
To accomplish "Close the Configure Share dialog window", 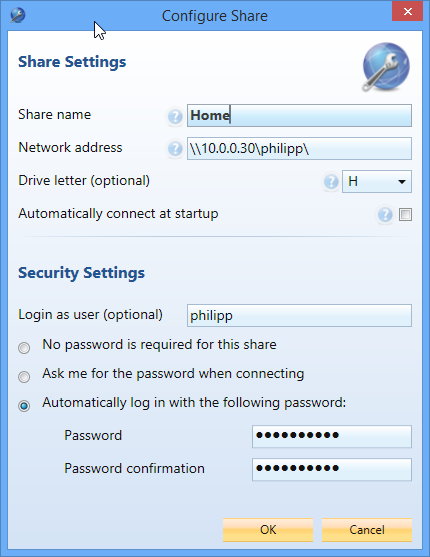I will pyautogui.click(x=408, y=11).
